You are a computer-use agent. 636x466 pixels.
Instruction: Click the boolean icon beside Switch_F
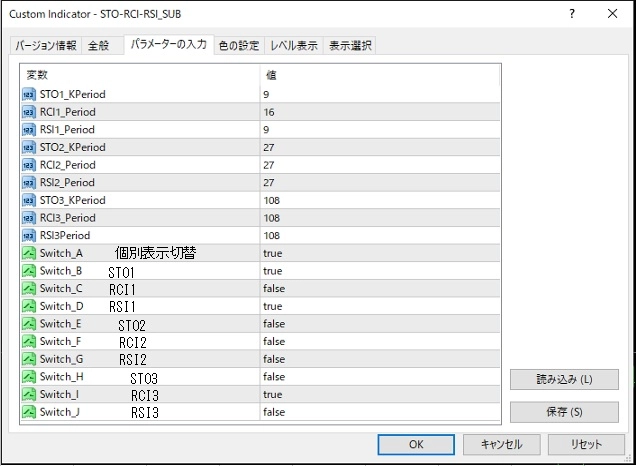click(29, 341)
